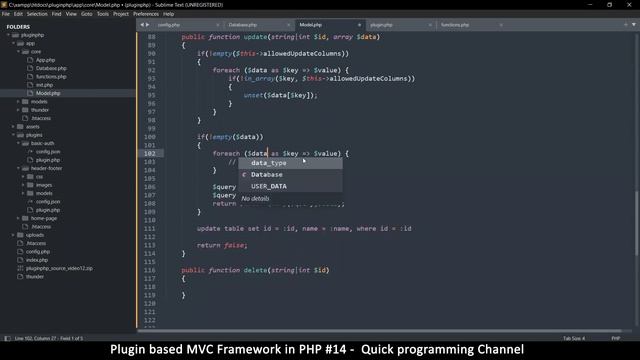Open the Help menu

point(169,14)
